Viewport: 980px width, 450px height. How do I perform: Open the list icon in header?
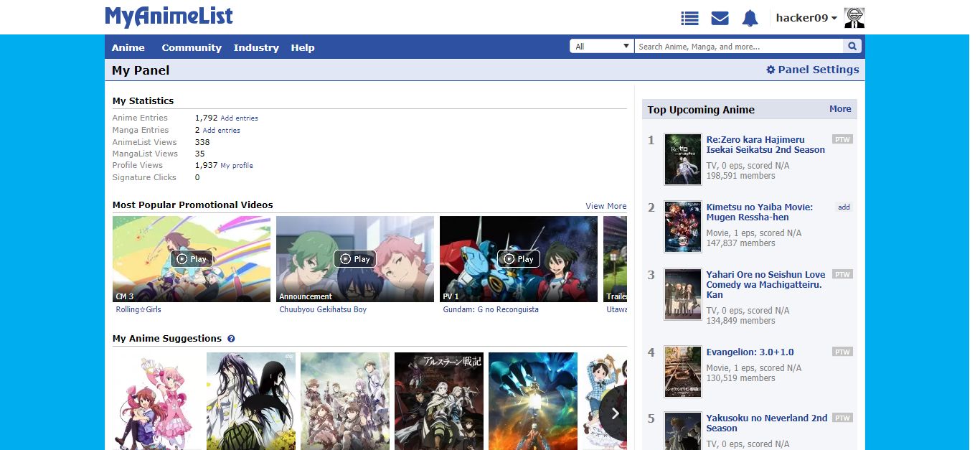pos(689,19)
